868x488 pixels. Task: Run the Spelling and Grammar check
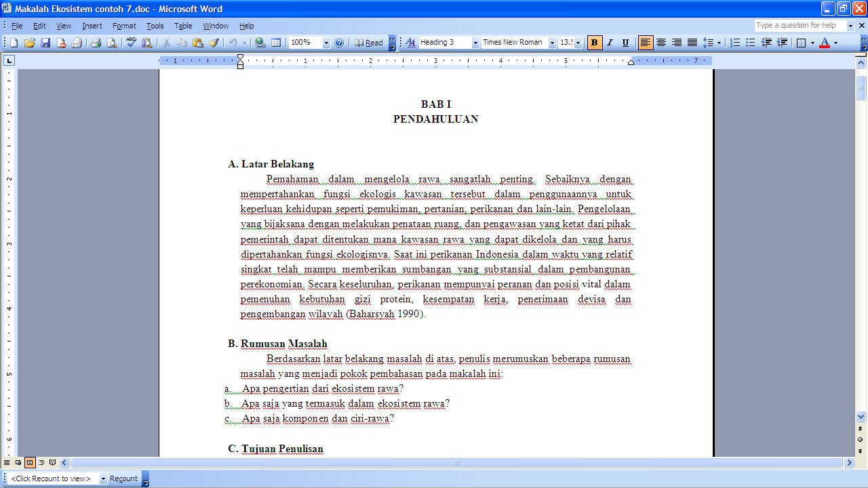(x=131, y=43)
